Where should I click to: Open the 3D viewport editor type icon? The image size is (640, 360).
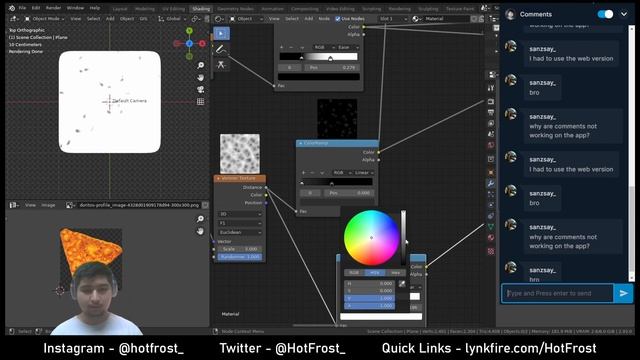point(13,19)
